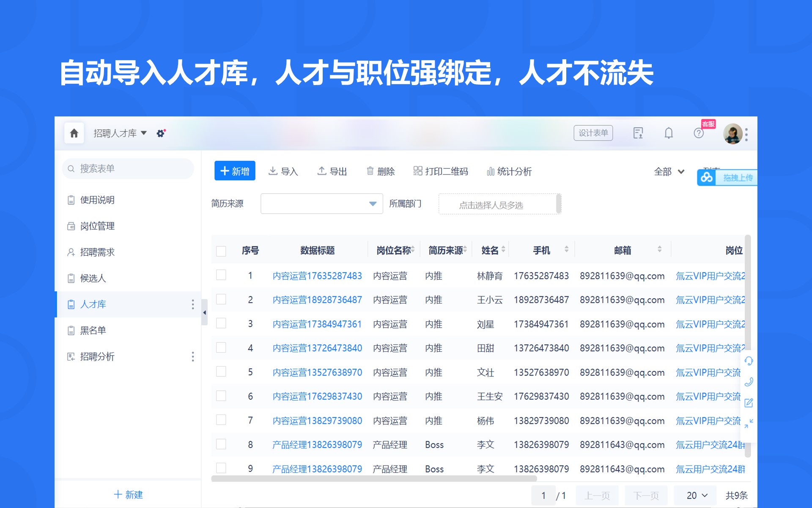Check the row 3 刘星 checkbox

[x=221, y=323]
